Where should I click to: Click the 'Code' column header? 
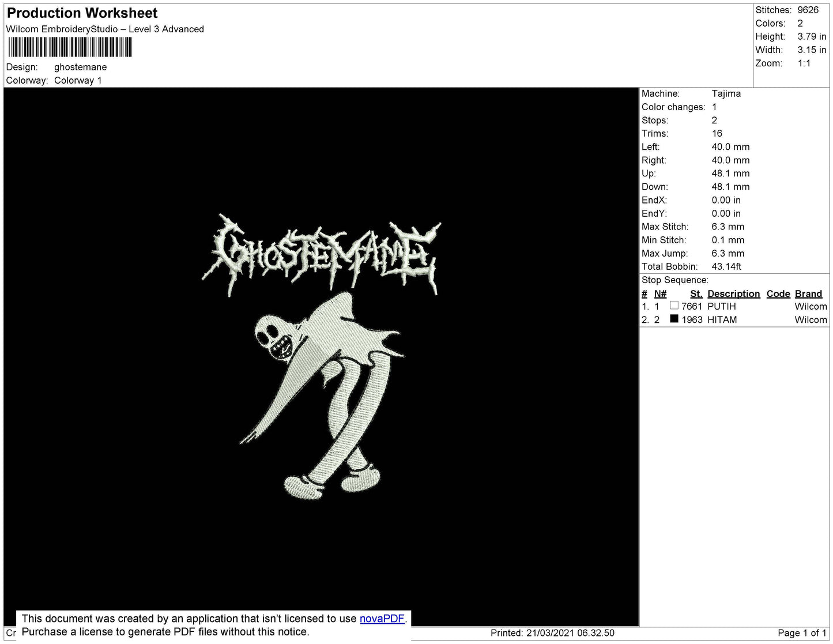tap(778, 293)
